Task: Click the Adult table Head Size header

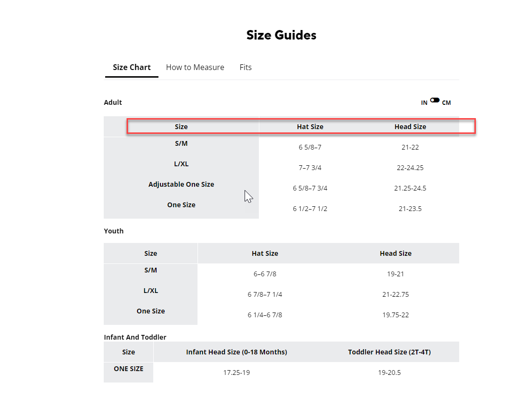Action: (410, 127)
